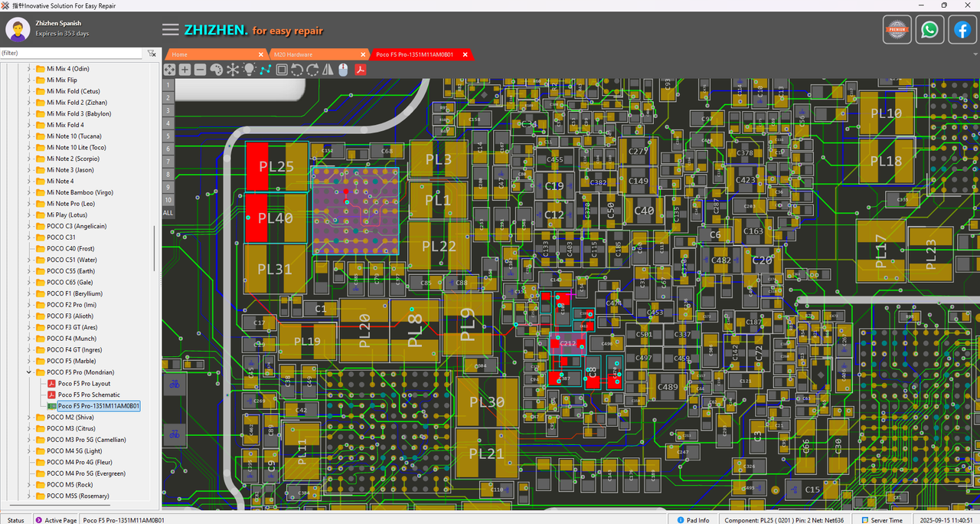The width and height of the screenshot is (980, 524).
Task: Open the color palette tool
Action: 216,70
